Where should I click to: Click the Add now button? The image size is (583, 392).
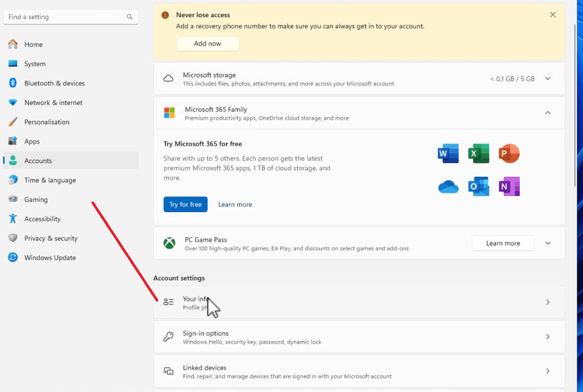click(207, 43)
